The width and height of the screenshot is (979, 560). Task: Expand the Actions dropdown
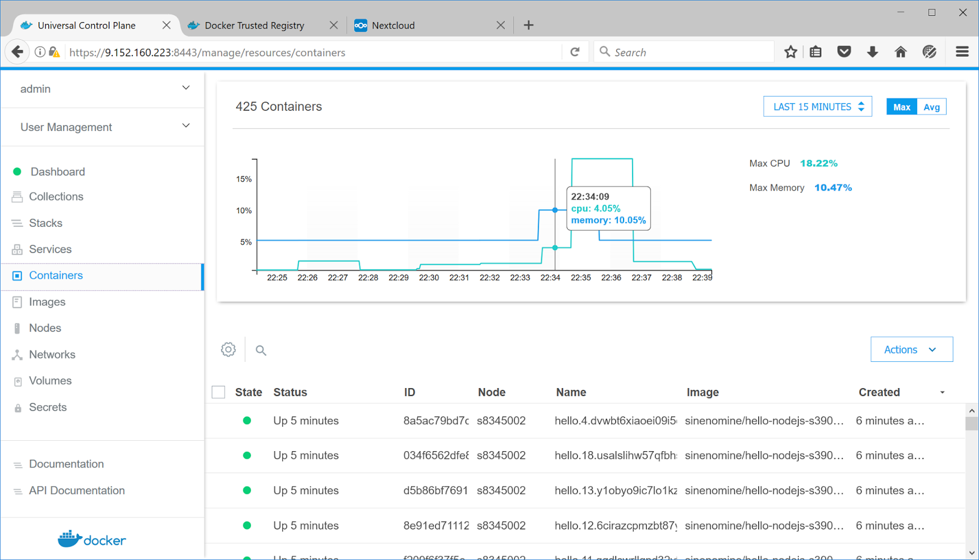click(x=912, y=349)
